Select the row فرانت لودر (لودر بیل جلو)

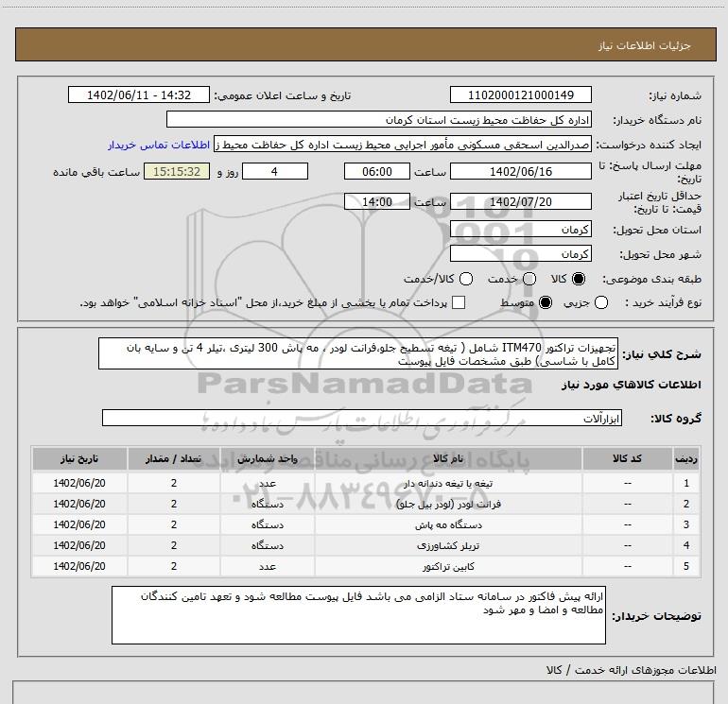(366, 504)
